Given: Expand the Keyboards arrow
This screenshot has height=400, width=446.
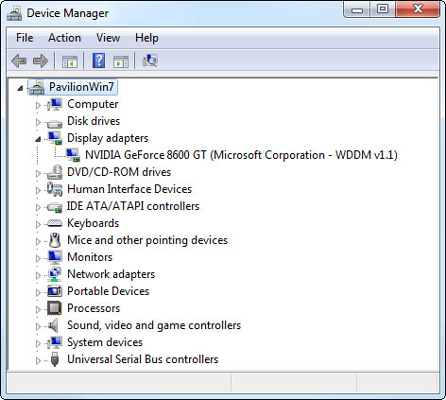Looking at the screenshot, I should [38, 224].
